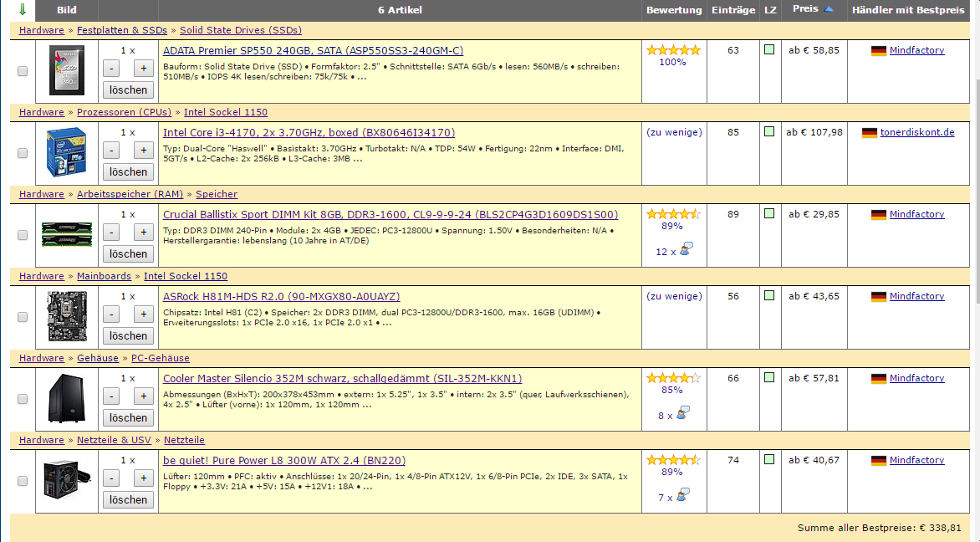980x542 pixels.
Task: Open Arbeitsspeicher (RAM) breadcrumb link
Action: (x=130, y=194)
